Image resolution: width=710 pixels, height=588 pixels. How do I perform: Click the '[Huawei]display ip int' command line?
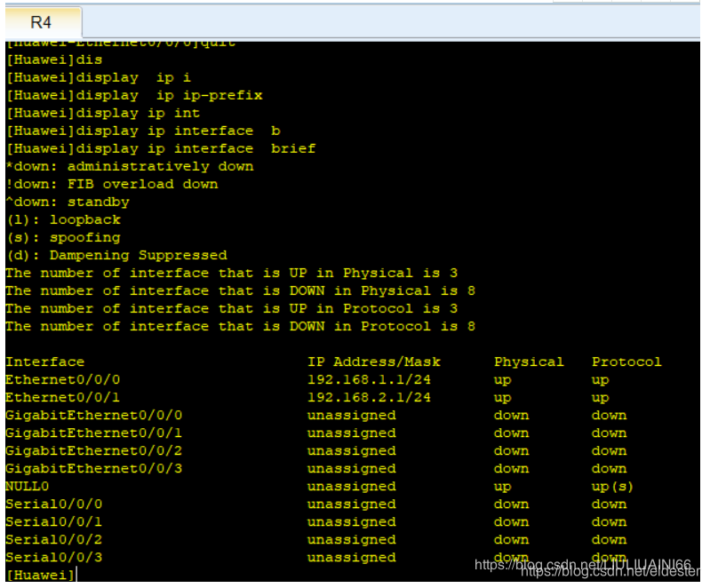coord(103,113)
